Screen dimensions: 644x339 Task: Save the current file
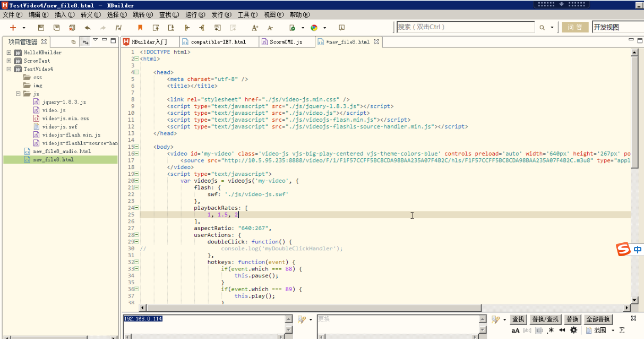pyautogui.click(x=41, y=28)
